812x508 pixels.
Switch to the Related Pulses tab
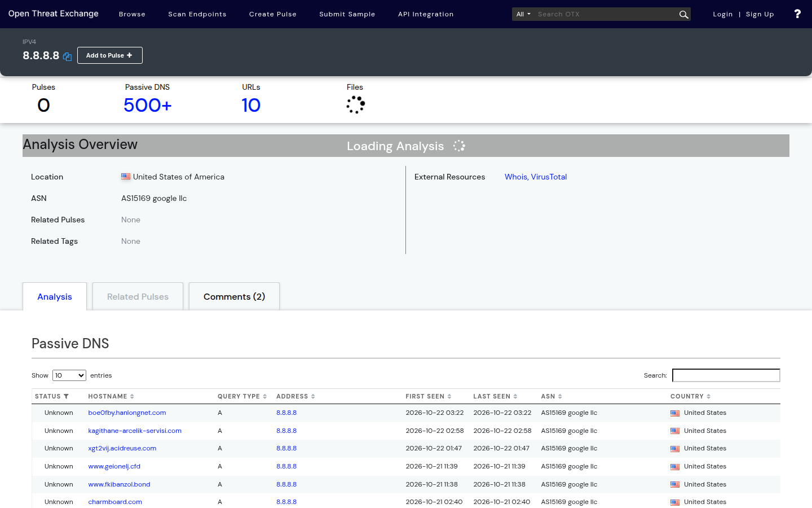(138, 296)
